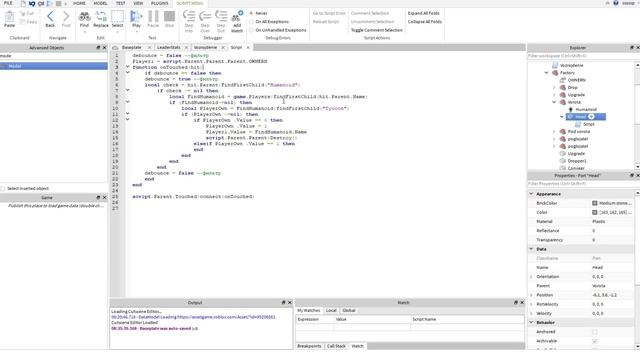Switch to the Global watch tab

pos(349,310)
